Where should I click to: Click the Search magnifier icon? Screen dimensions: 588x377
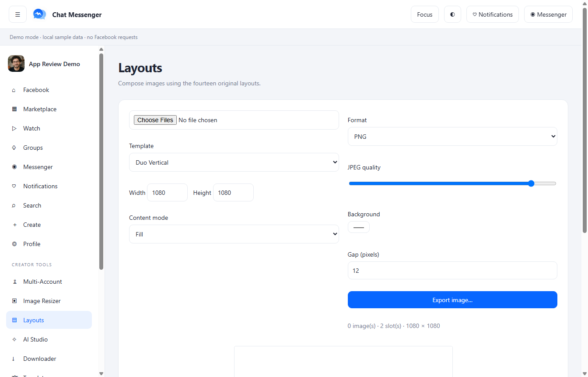point(14,205)
